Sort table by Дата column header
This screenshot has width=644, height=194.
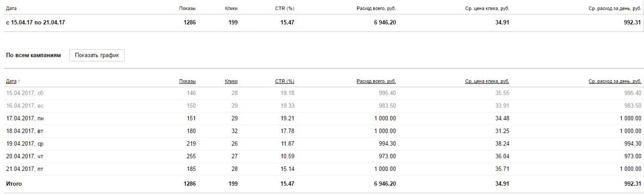pos(11,81)
